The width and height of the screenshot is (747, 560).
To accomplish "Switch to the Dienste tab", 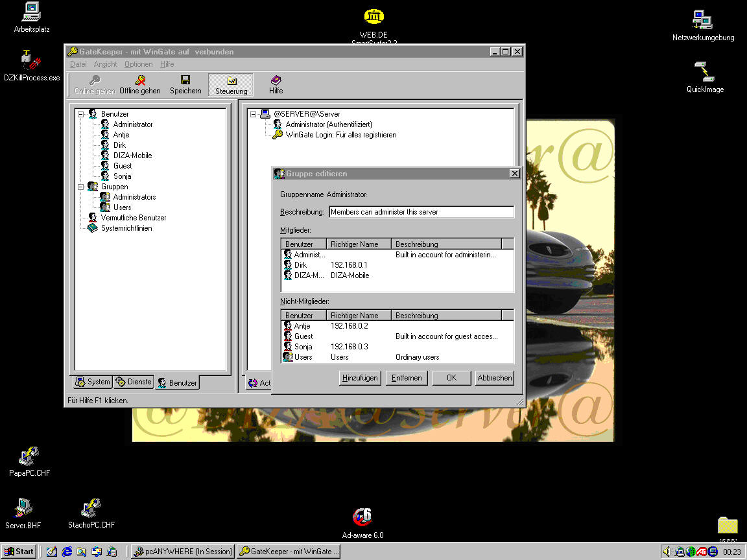I will (134, 382).
